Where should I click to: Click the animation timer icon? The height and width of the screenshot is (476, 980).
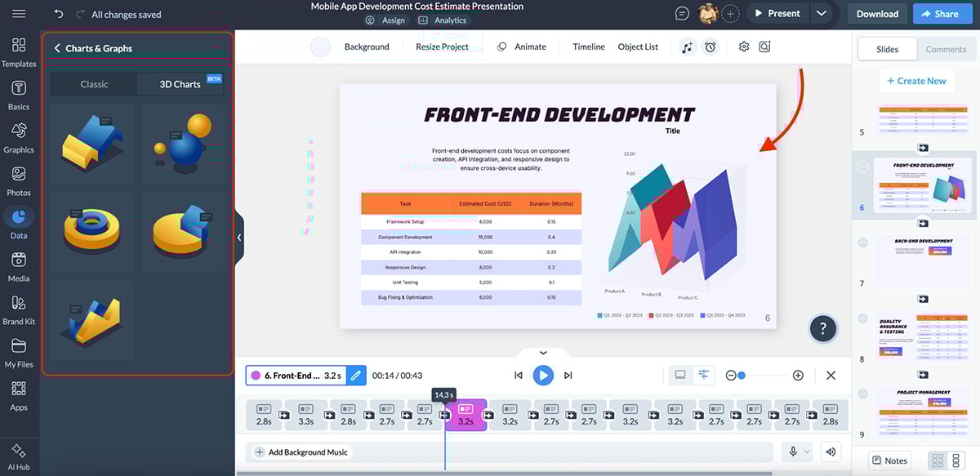coord(710,47)
